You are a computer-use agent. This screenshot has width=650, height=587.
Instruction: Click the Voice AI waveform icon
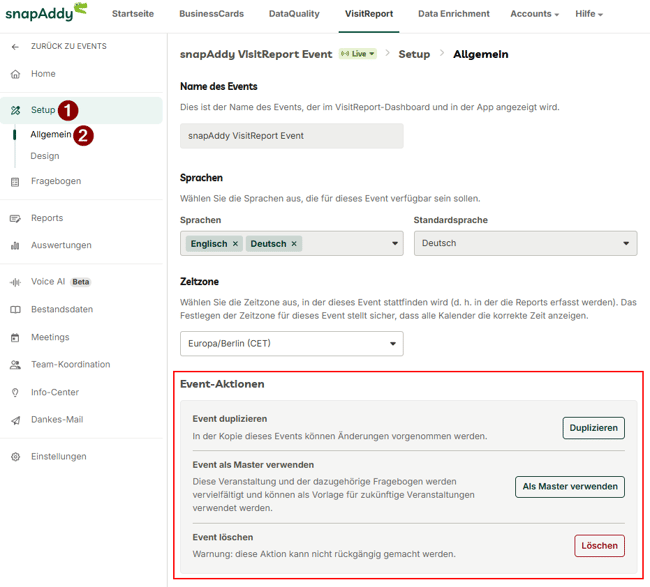(x=15, y=282)
